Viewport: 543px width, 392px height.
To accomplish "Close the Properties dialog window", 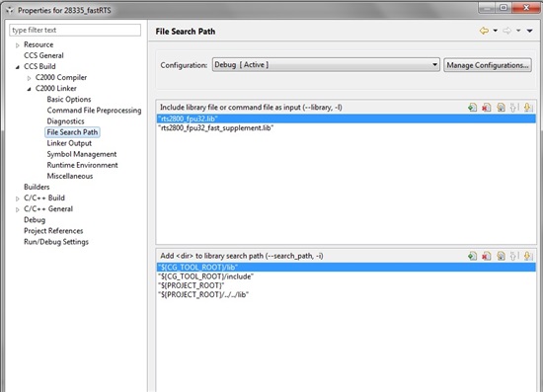I will (526, 8).
